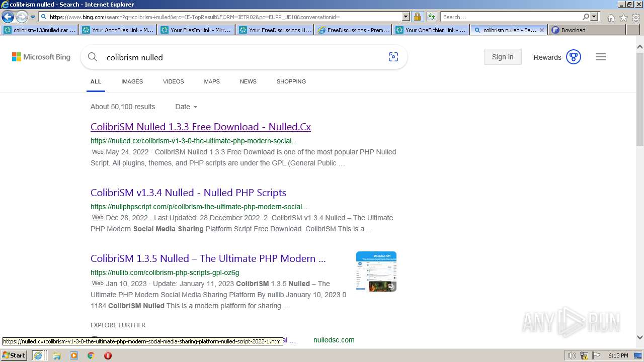Click the Sign in button
This screenshot has width=644, height=362.
click(x=503, y=57)
